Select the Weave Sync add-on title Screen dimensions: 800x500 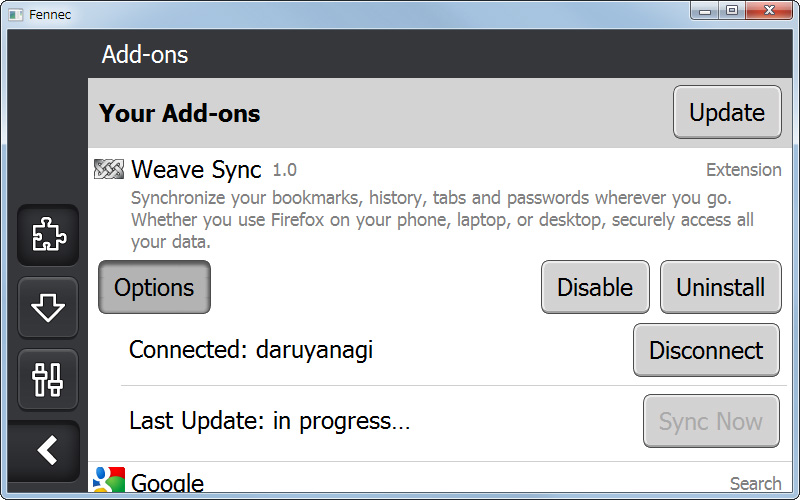(196, 170)
